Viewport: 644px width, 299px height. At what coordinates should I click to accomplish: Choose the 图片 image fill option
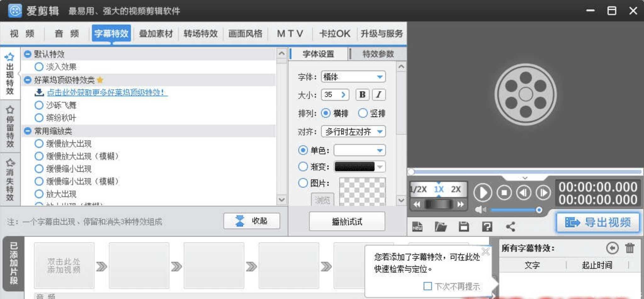[303, 183]
